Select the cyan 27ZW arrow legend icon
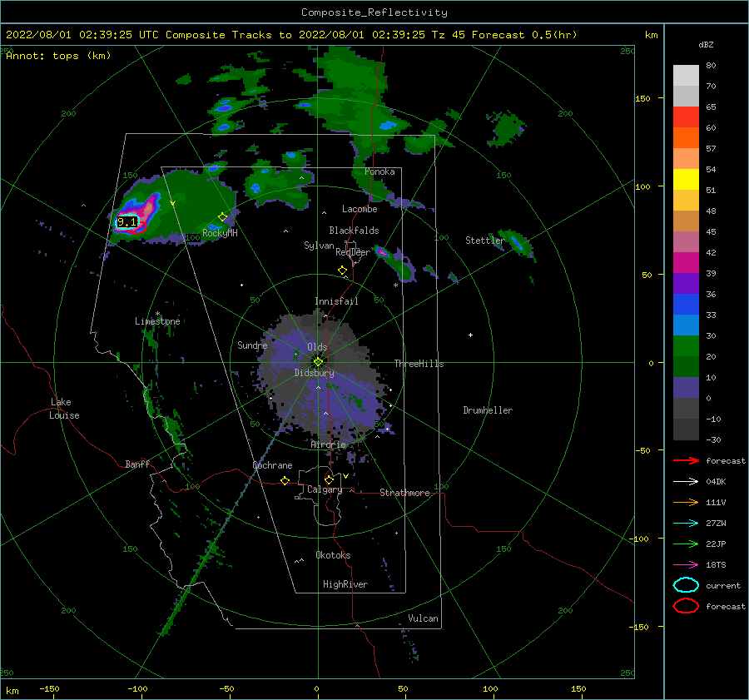Viewport: 749px width, 700px height. pyautogui.click(x=686, y=524)
